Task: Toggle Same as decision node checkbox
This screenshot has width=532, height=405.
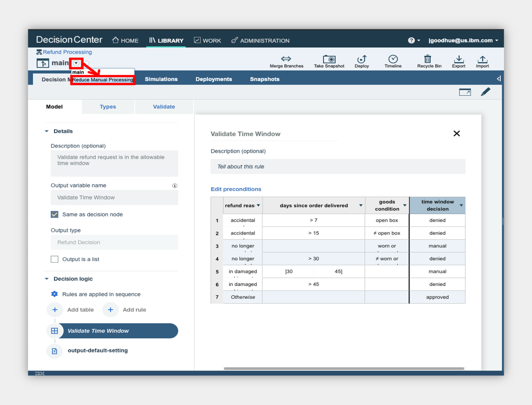Action: click(x=55, y=214)
